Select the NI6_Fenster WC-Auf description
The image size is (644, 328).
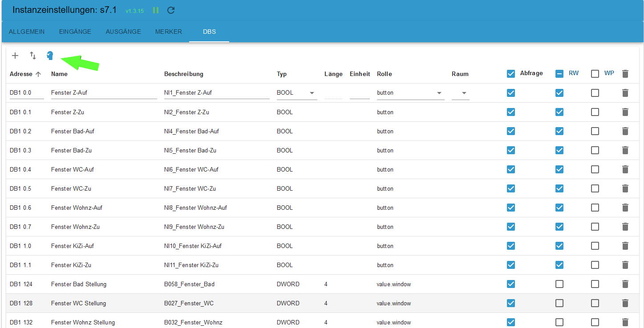[x=191, y=169]
